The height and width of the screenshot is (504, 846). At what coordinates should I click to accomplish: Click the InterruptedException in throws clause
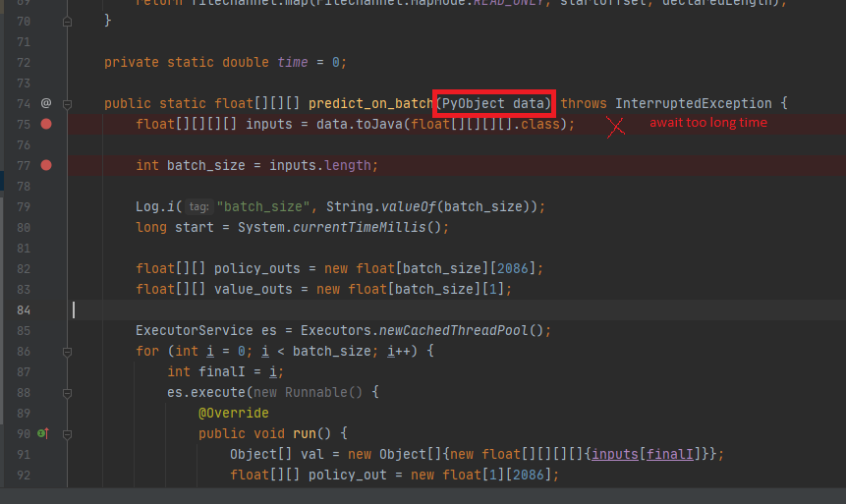[694, 103]
